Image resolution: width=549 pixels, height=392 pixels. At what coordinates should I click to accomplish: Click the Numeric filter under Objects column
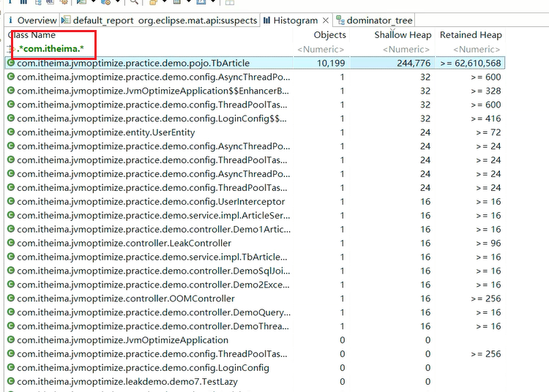click(321, 49)
